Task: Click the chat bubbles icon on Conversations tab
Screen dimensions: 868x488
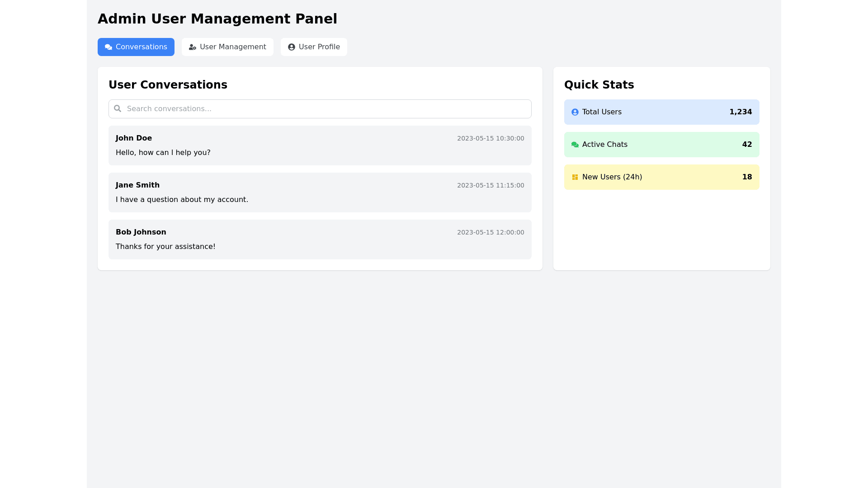Action: coord(108,47)
